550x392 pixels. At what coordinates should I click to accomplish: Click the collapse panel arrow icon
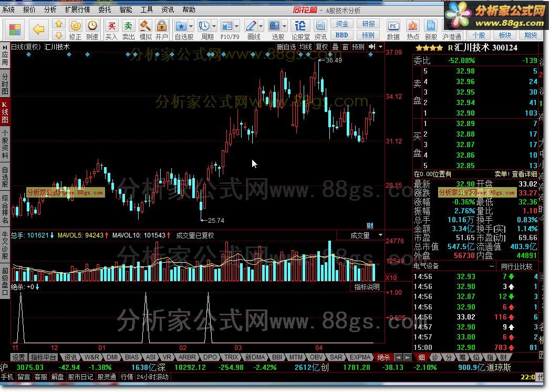pos(372,47)
